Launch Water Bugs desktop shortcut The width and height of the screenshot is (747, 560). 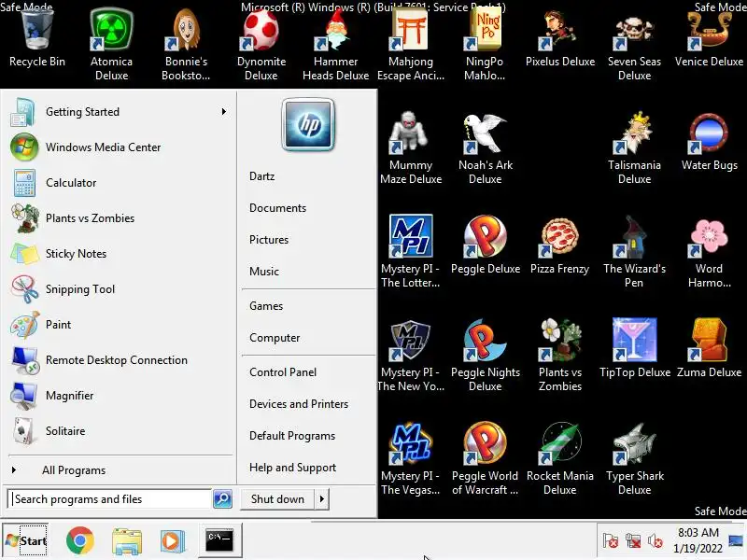pyautogui.click(x=709, y=143)
